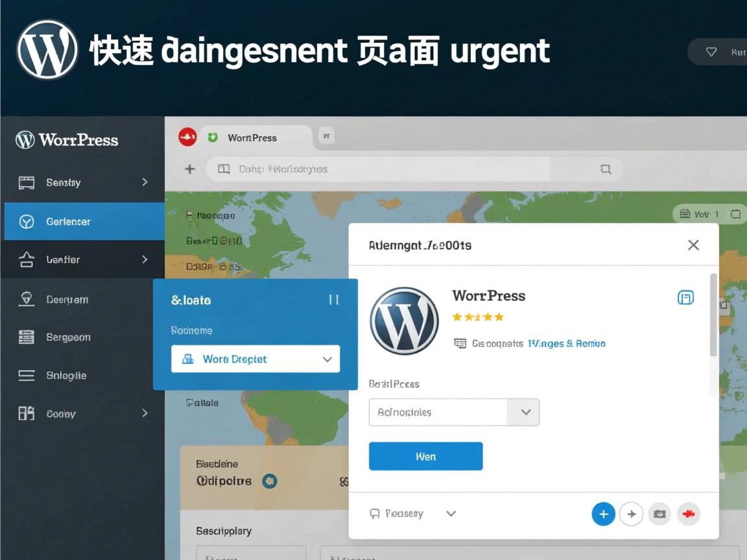Open the camera icon in dialog footer

click(x=659, y=513)
